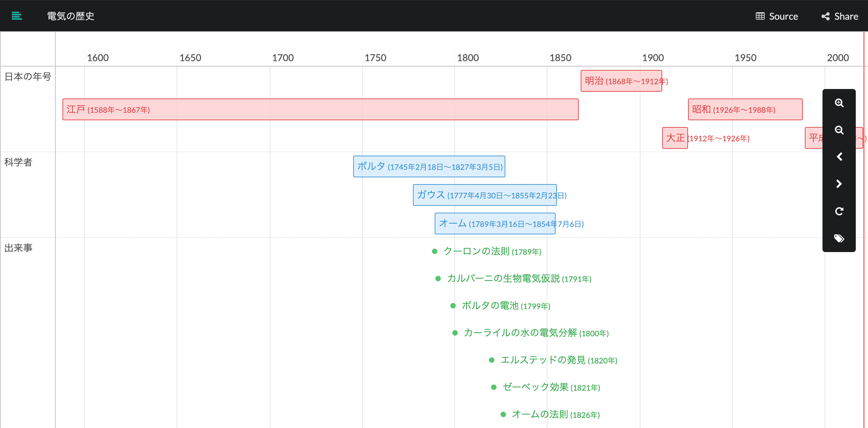868x428 pixels.
Task: Click the 日本の年号 group label
Action: point(28,76)
